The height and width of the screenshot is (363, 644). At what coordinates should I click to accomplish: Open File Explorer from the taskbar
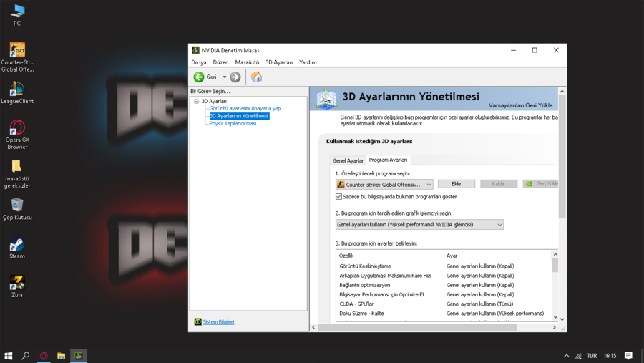62,356
